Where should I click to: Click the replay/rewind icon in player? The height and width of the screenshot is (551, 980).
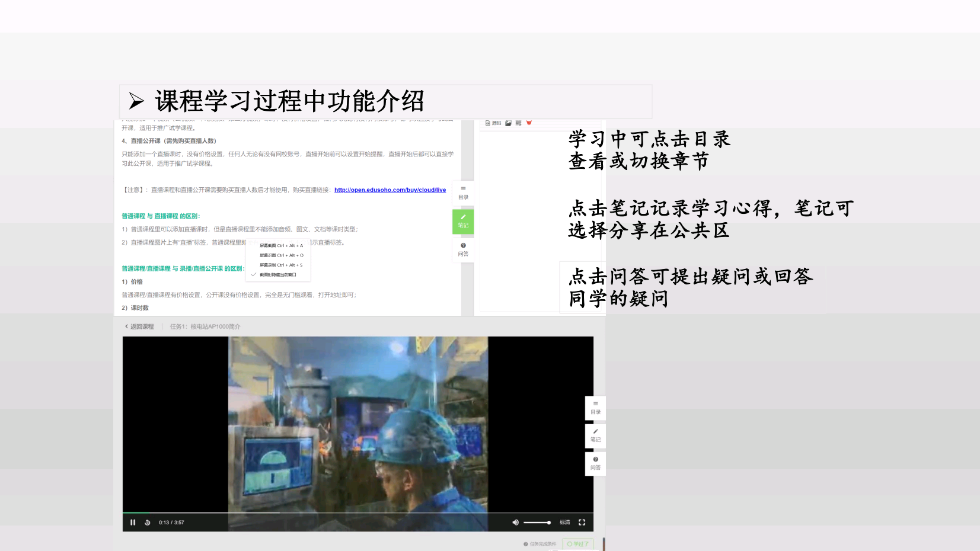pyautogui.click(x=148, y=523)
